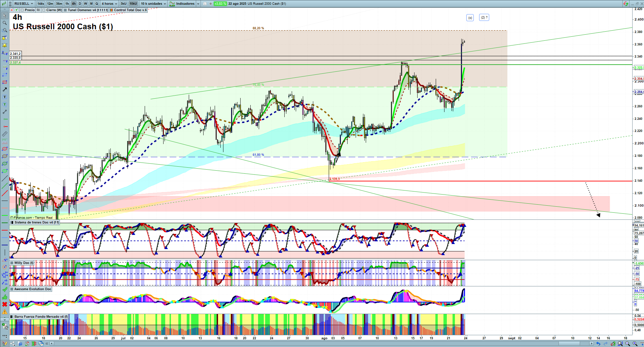This screenshot has height=347, width=644.
Task: Toggle Tunel Domenec v4 indicator visibility
Action: (65, 10)
